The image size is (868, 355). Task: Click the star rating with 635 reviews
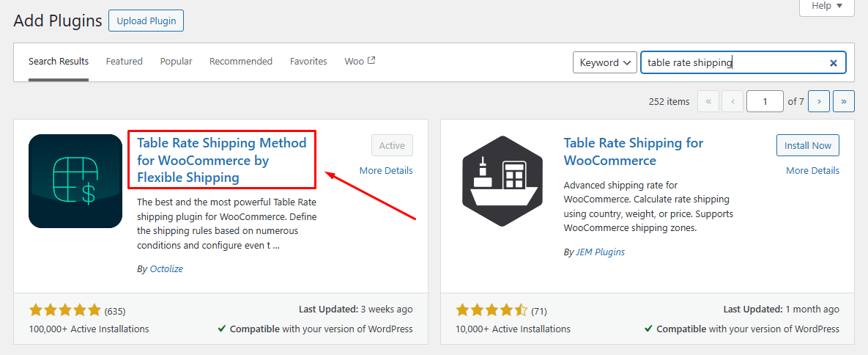(64, 310)
